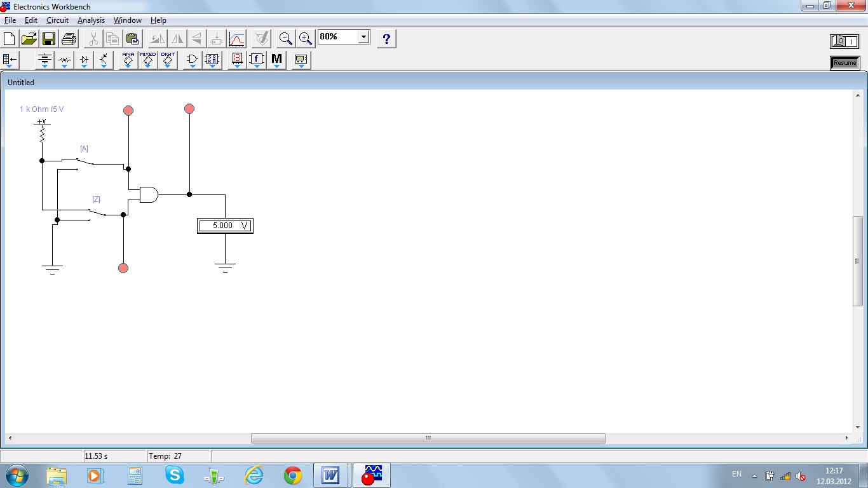The width and height of the screenshot is (868, 488).
Task: Expand the Favorites parts bin
Action: coord(10,60)
